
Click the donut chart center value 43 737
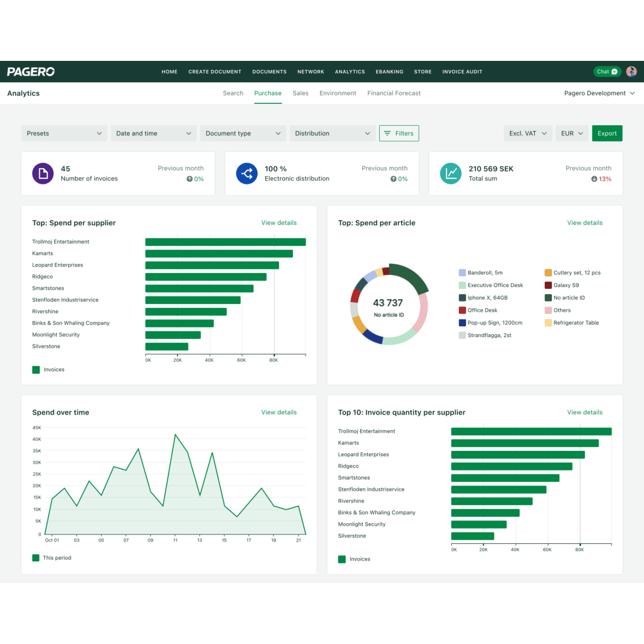click(388, 303)
